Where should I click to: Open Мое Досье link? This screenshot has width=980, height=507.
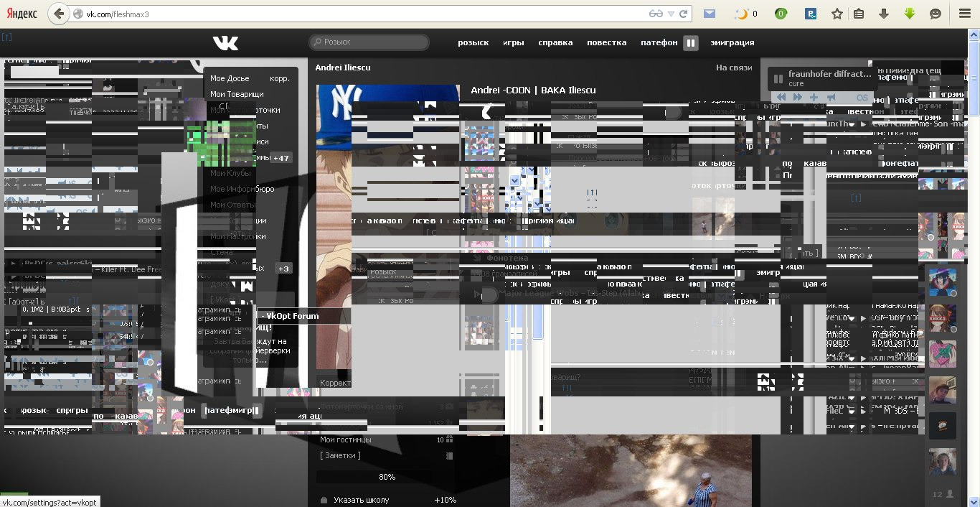(x=230, y=78)
